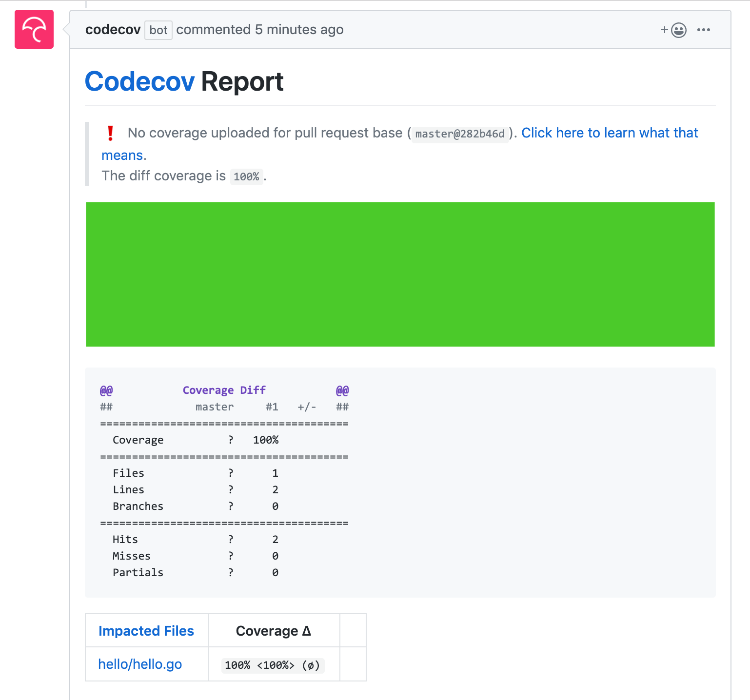Open the hello/hello.go file link

(x=139, y=663)
